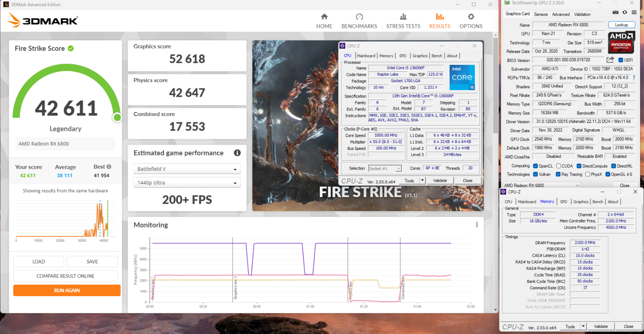Click Validate button in CPU-Z processor window
The height and width of the screenshot is (334, 644).
click(x=440, y=180)
